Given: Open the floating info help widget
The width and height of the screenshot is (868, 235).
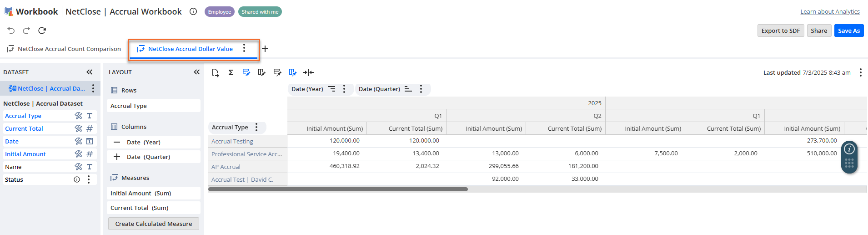Looking at the screenshot, I should pyautogui.click(x=849, y=149).
